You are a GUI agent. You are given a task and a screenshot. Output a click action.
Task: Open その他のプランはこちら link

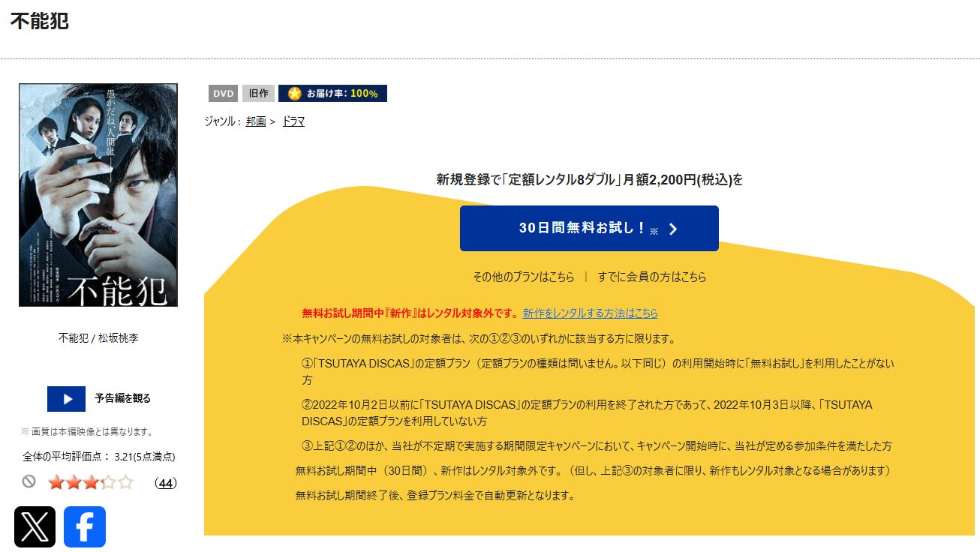[x=523, y=277]
